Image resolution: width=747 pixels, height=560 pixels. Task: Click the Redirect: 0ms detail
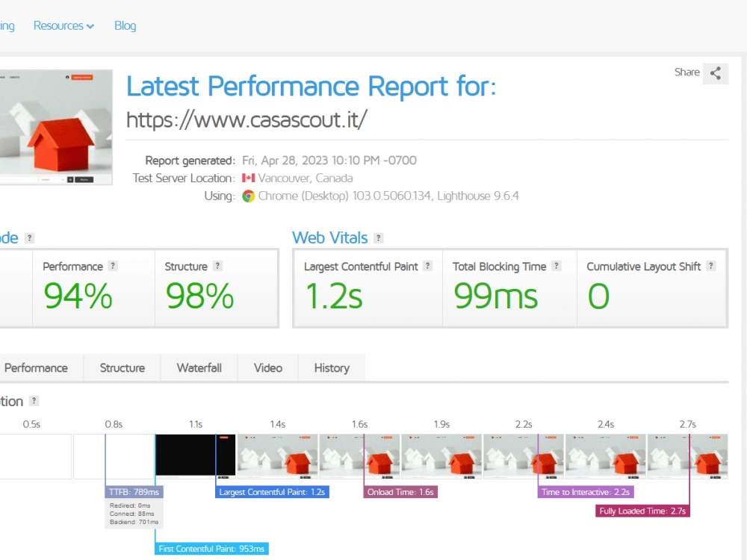[130, 505]
